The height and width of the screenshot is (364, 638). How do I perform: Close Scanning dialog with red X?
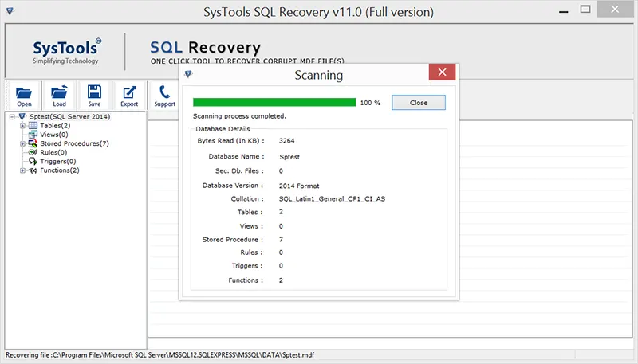442,74
